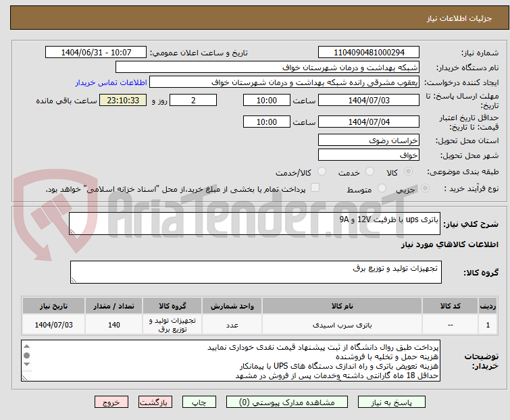Click the نام دستگاه خریدار field
The height and width of the screenshot is (420, 510).
click(x=267, y=68)
